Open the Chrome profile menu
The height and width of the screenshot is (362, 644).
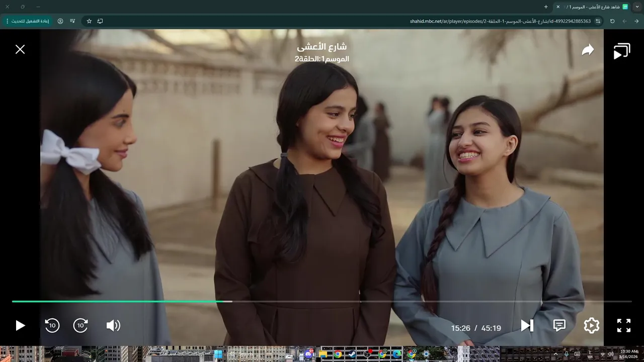[x=60, y=21]
